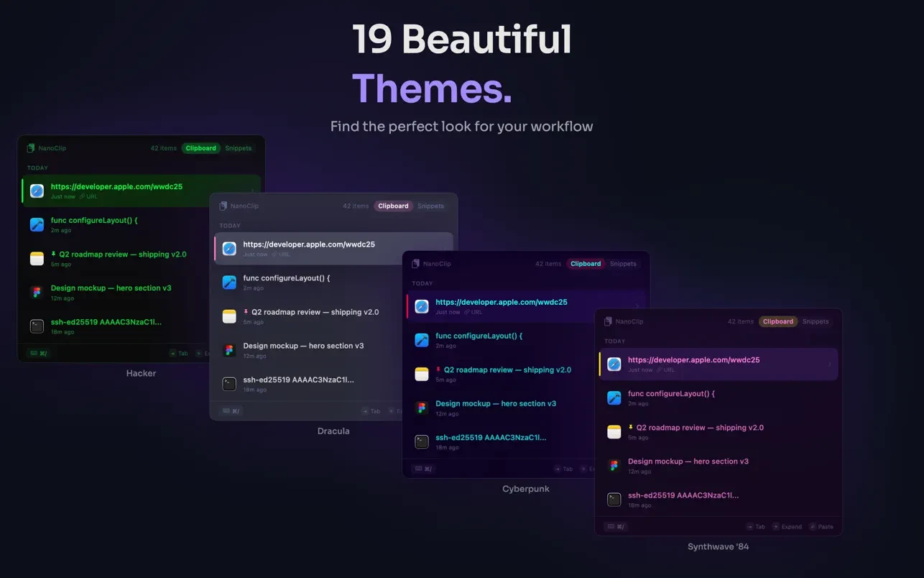This screenshot has width=924, height=578.
Task: Click Notes icon in Dracula theme window
Action: 229,316
